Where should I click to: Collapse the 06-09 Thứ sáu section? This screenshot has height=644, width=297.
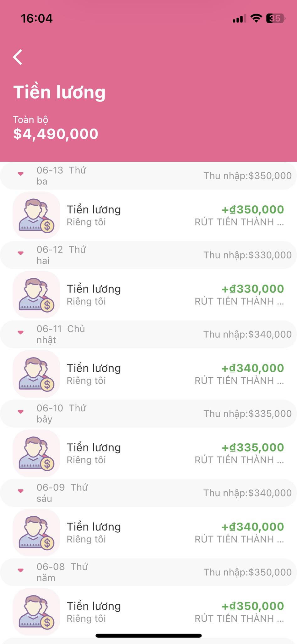coord(21,491)
